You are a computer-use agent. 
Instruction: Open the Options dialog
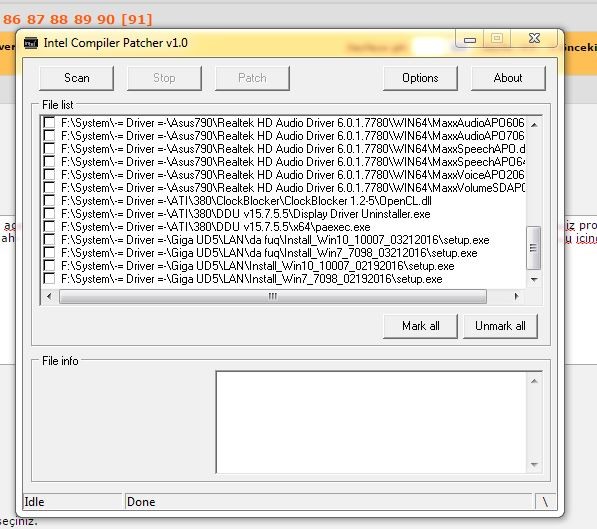coord(420,78)
